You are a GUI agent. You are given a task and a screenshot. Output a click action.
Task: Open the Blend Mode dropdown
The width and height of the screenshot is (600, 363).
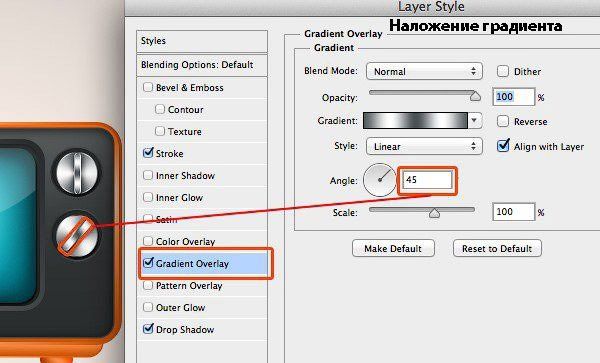tap(424, 71)
